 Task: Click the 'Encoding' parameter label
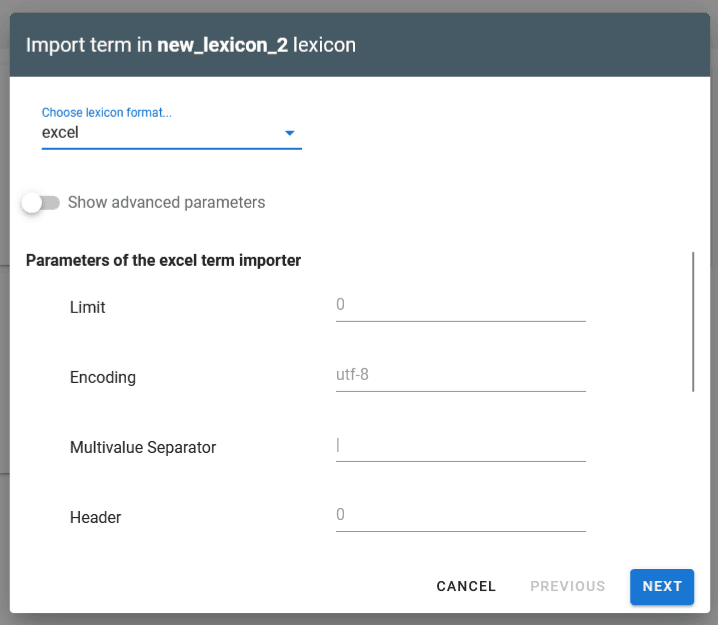pos(103,378)
